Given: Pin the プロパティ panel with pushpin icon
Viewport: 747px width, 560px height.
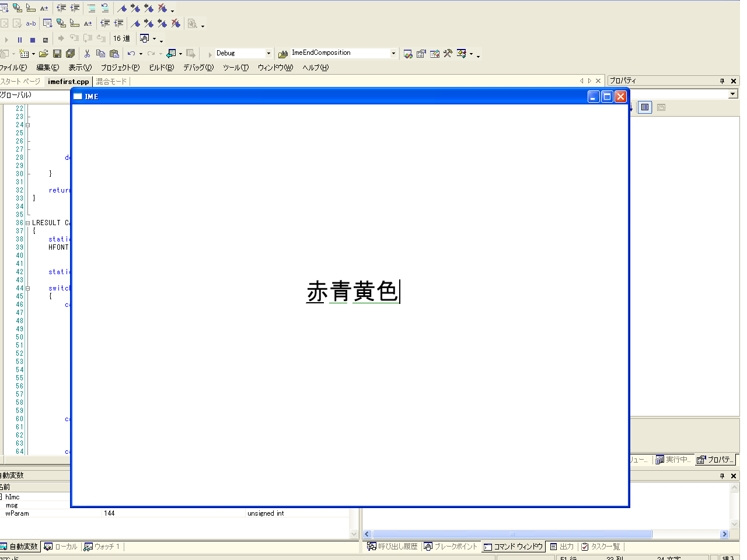Looking at the screenshot, I should [x=722, y=81].
